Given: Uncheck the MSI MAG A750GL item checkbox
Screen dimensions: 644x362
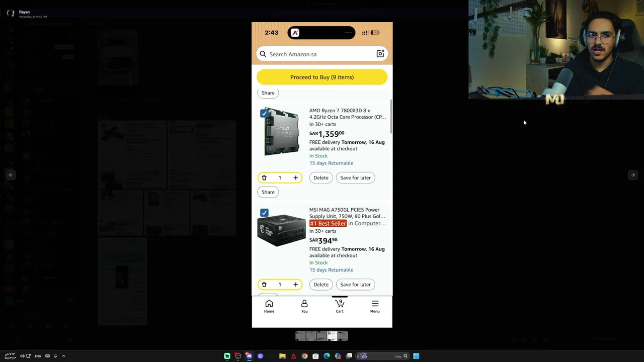Looking at the screenshot, I should [x=264, y=213].
